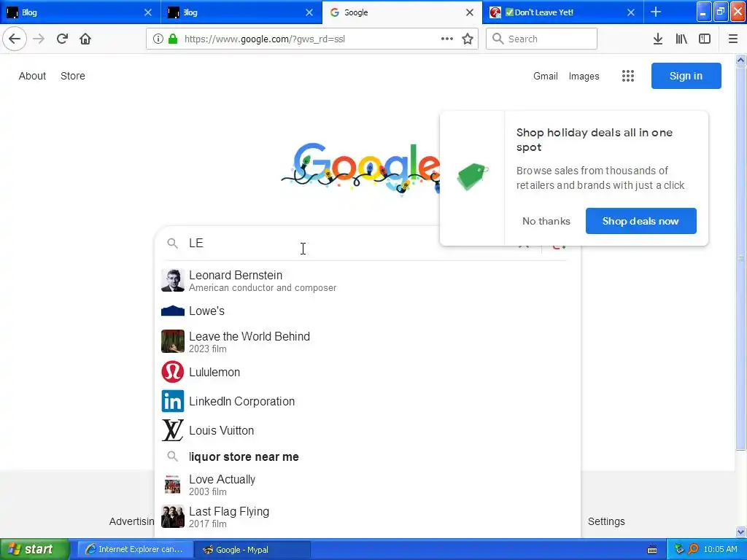Open page actions three-dot menu
Image resolution: width=747 pixels, height=560 pixels.
tap(447, 39)
